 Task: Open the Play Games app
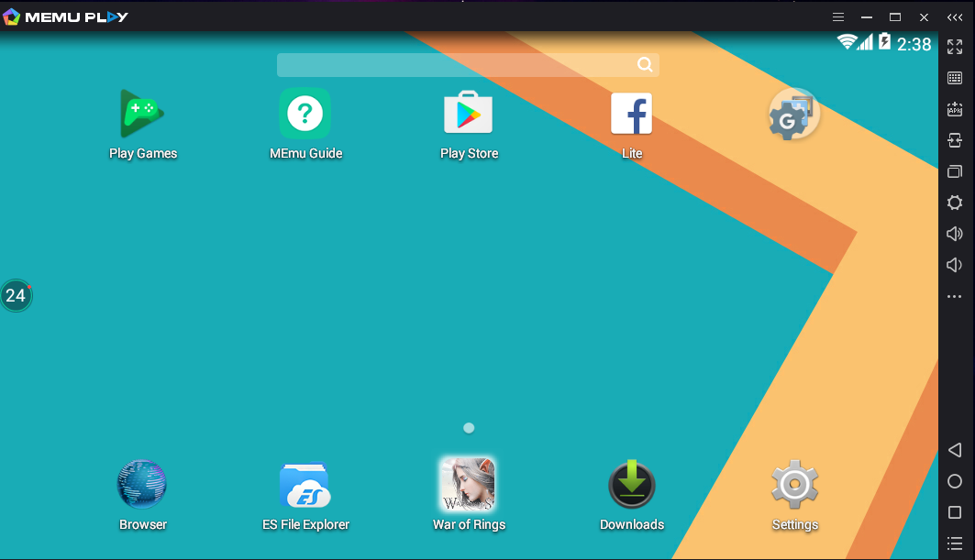pyautogui.click(x=142, y=114)
